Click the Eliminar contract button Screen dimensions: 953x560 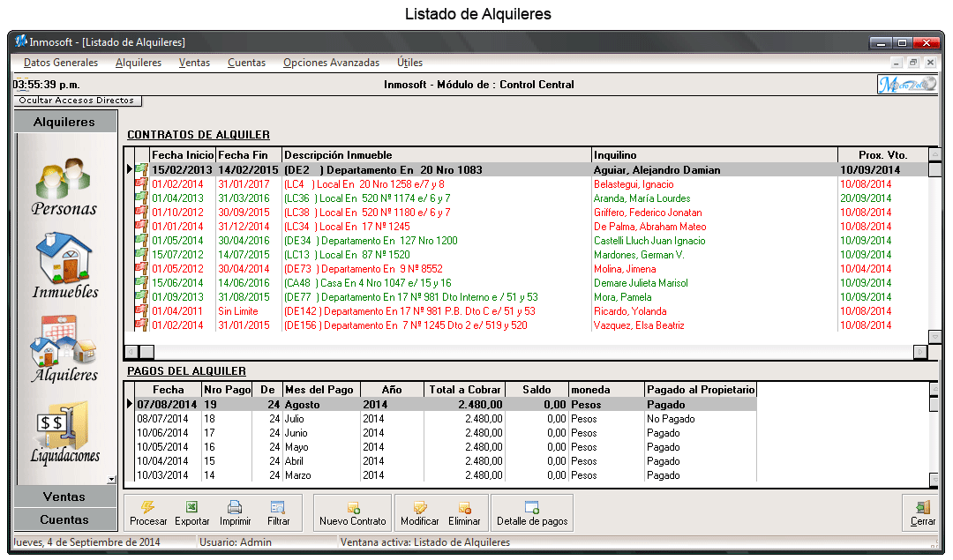tap(464, 513)
